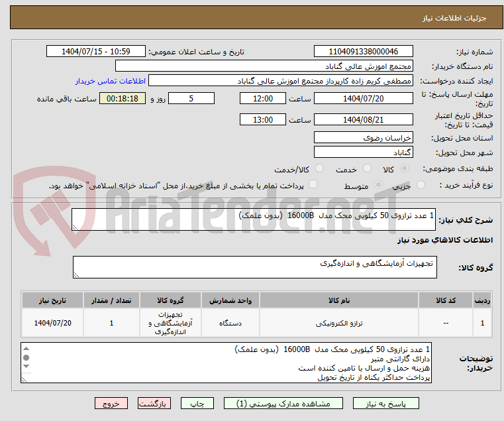
Task: Click the نام کالا column header
Action: pos(339,300)
